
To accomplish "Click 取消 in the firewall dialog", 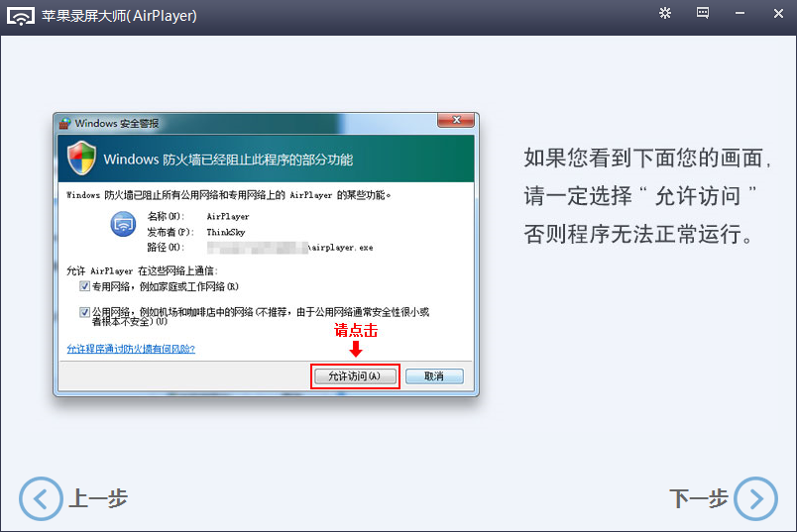I will 434,376.
